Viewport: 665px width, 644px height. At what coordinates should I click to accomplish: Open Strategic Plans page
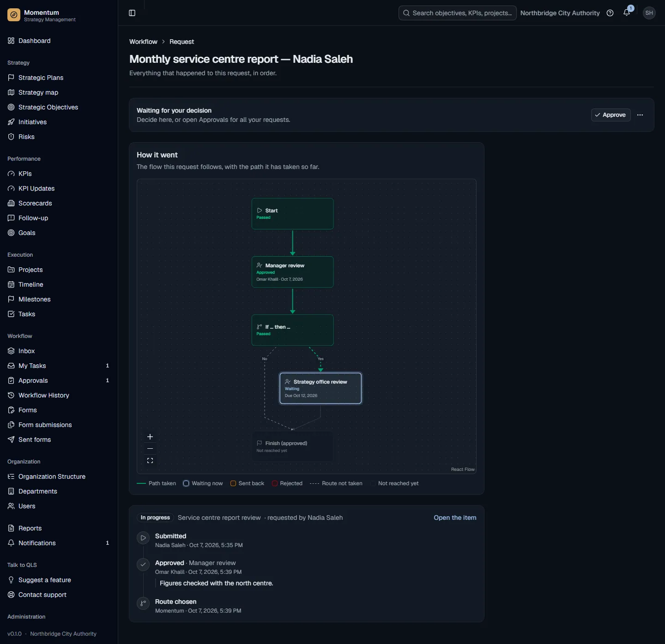(59, 78)
